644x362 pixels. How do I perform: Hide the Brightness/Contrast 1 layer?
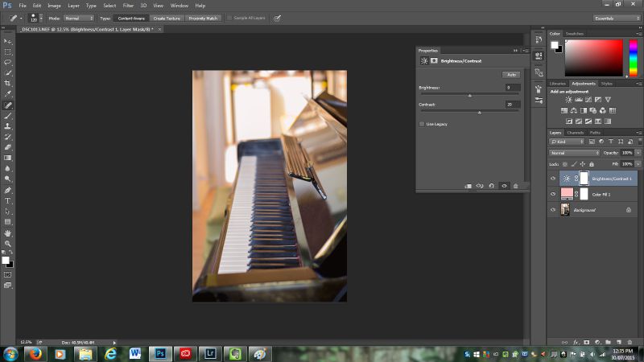553,179
